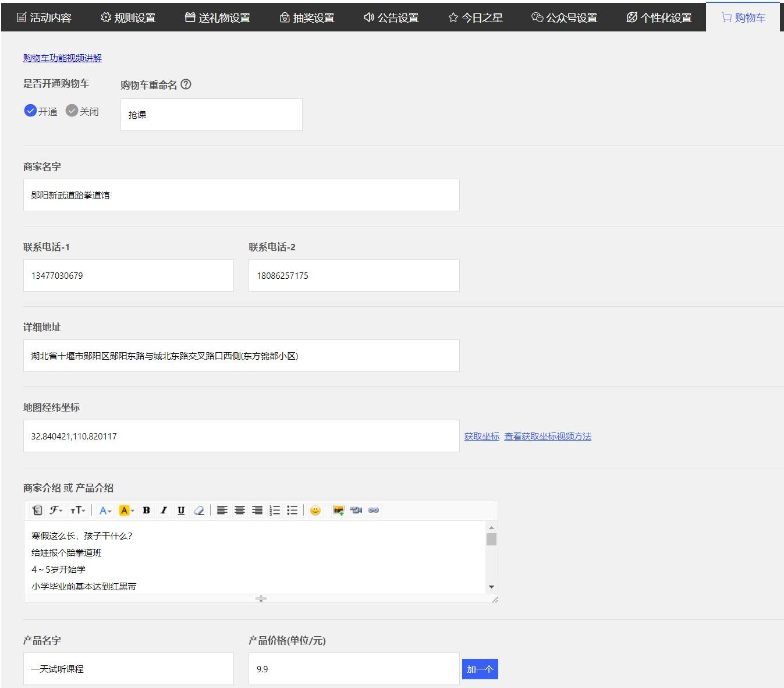This screenshot has height=688, width=784.
Task: Insert an emoji with the smiley icon
Action: click(x=315, y=510)
